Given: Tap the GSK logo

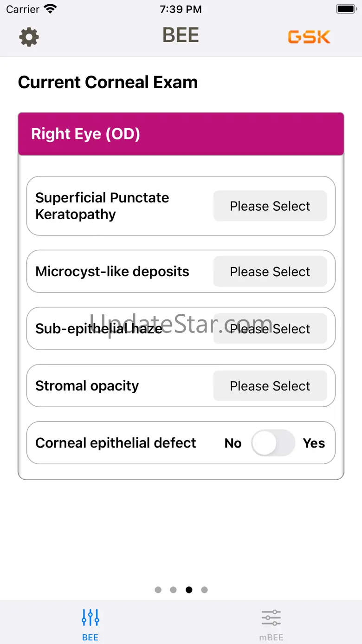Looking at the screenshot, I should [x=309, y=37].
